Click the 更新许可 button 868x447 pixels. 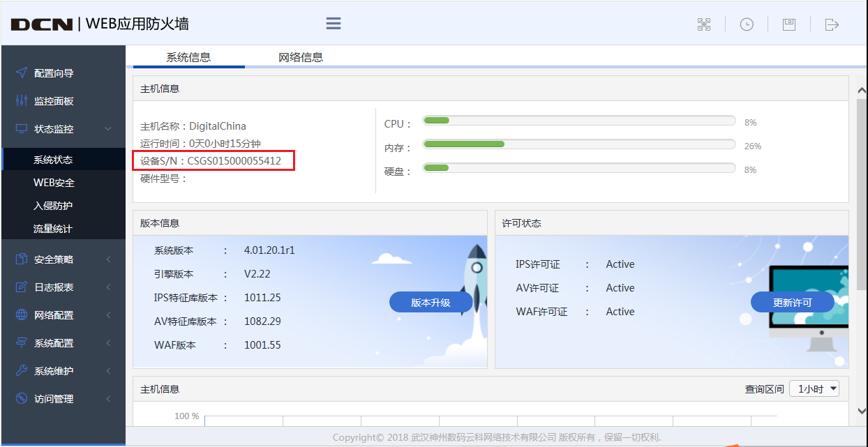792,303
